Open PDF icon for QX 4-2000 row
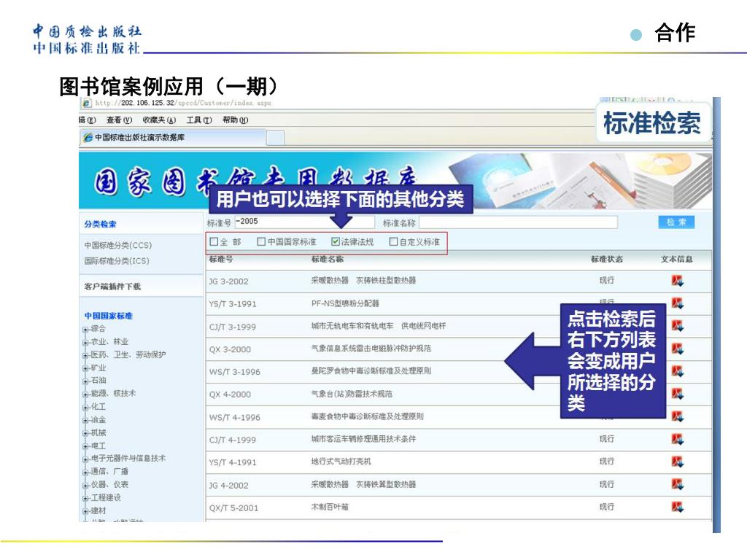 (x=677, y=394)
